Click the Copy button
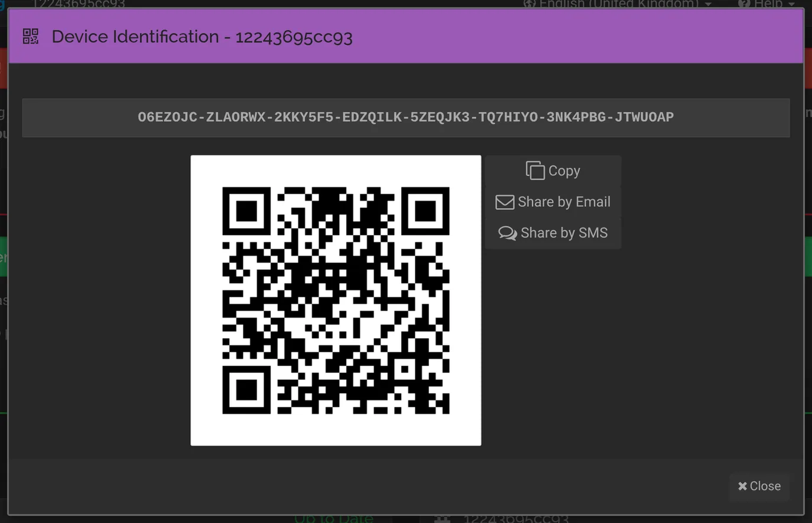 click(x=553, y=171)
